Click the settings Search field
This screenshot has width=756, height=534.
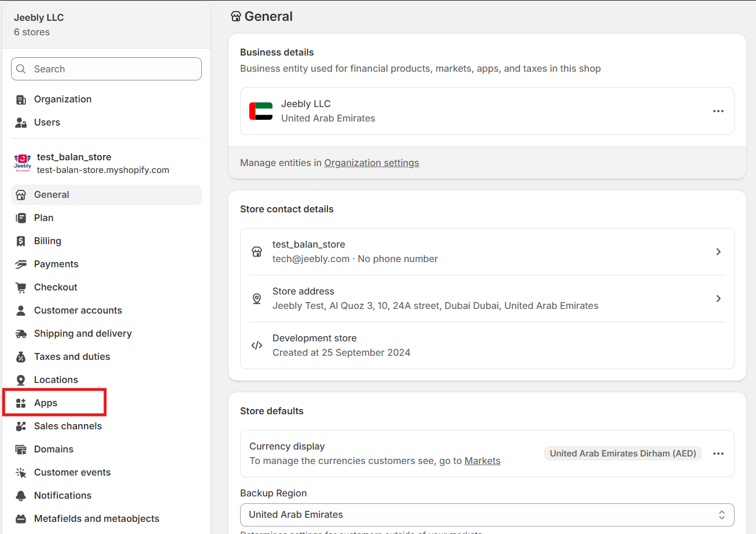[106, 69]
